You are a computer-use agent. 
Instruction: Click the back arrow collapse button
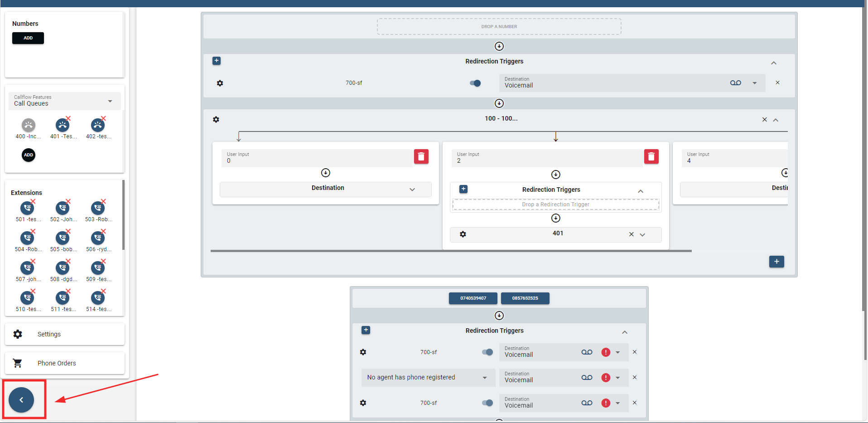(21, 400)
